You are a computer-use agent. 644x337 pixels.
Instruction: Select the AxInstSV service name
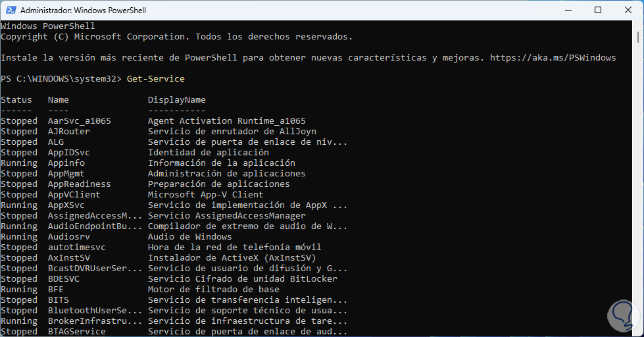point(69,257)
